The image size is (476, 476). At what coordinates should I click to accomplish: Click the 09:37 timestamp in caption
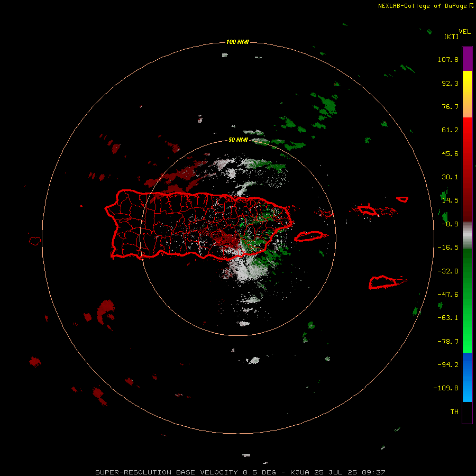point(374,472)
